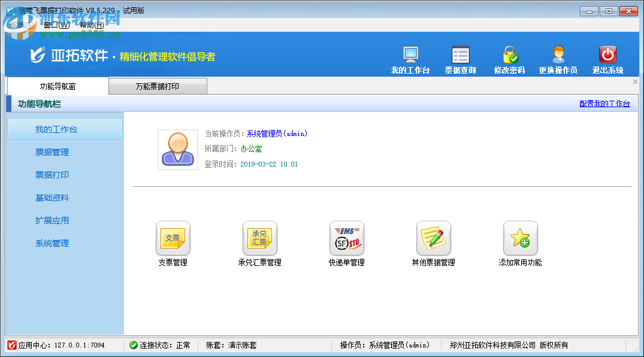
Task: Close the application window
Action: [628, 11]
